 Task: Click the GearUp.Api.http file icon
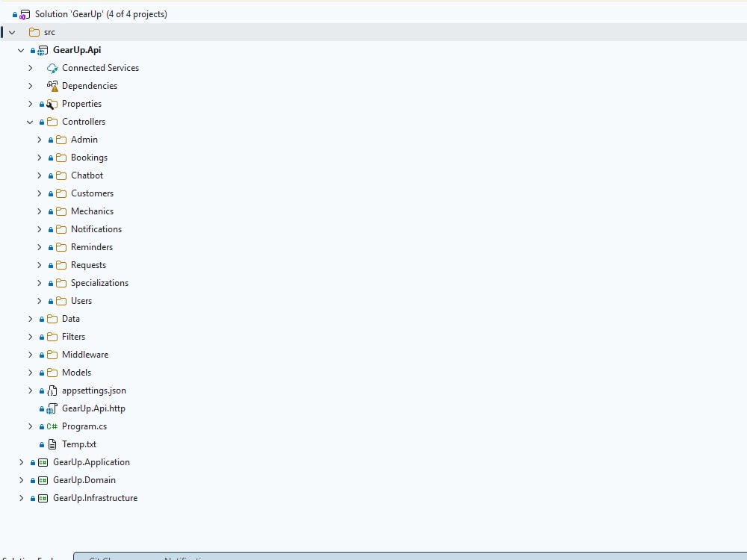point(52,408)
